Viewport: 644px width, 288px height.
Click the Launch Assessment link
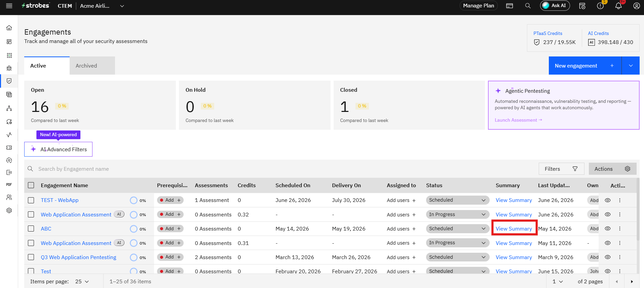pos(518,120)
